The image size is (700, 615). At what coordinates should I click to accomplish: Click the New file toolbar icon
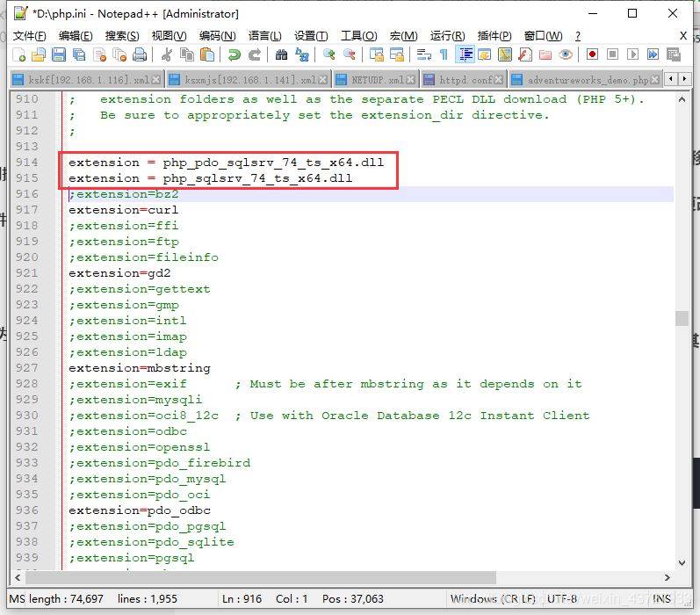click(x=19, y=55)
